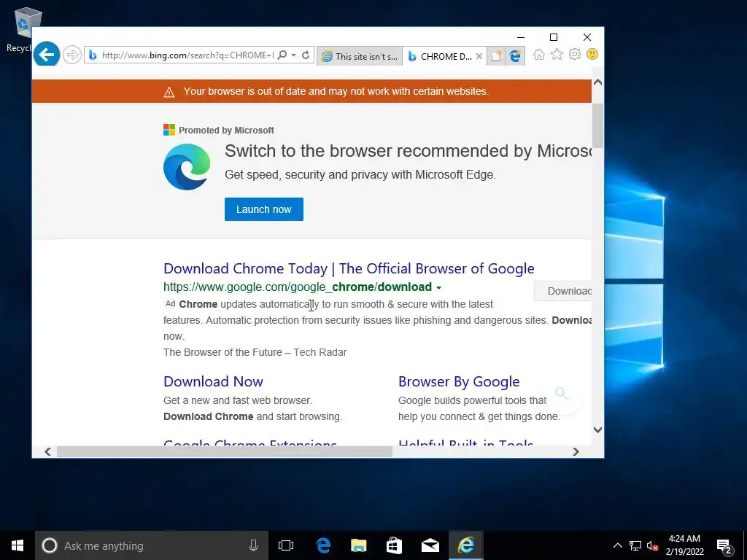Click the vertical scrollbar thumb
The image size is (747, 560).
point(598,125)
